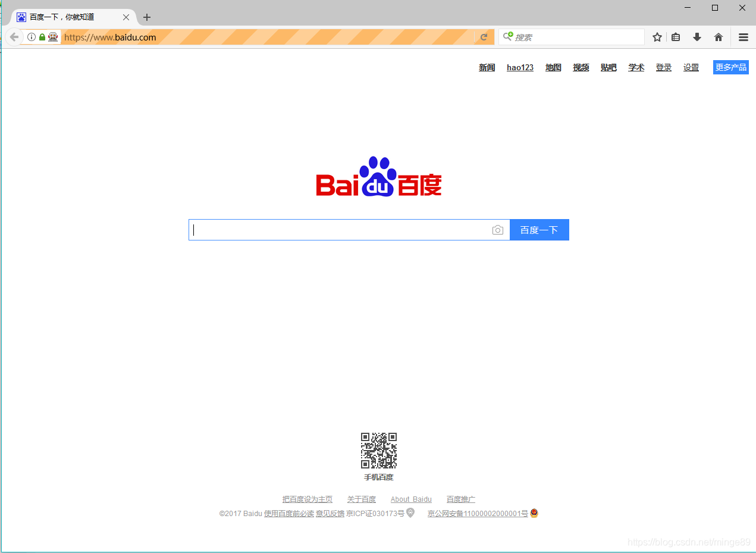Viewport: 756px width, 553px height.
Task: Click the ICP certificate badge icon
Action: click(410, 513)
